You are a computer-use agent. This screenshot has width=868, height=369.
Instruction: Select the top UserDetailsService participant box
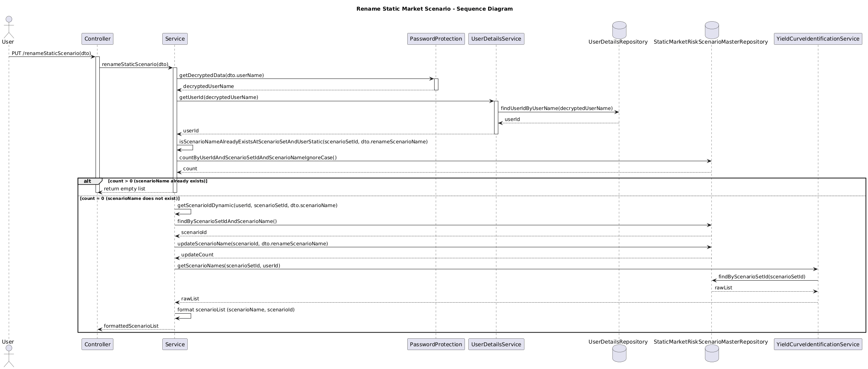496,39
